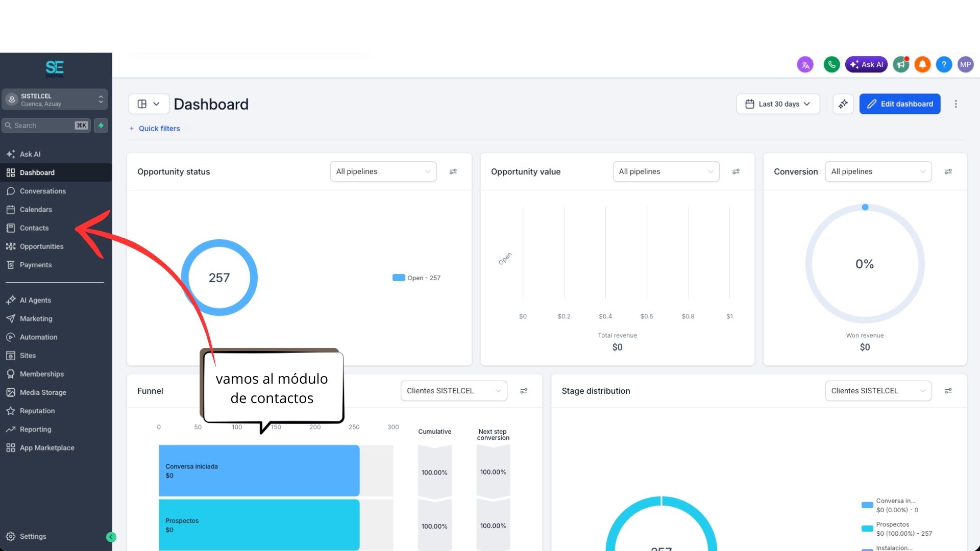This screenshot has height=551, width=980.
Task: Click the blue help question mark icon
Action: click(944, 65)
